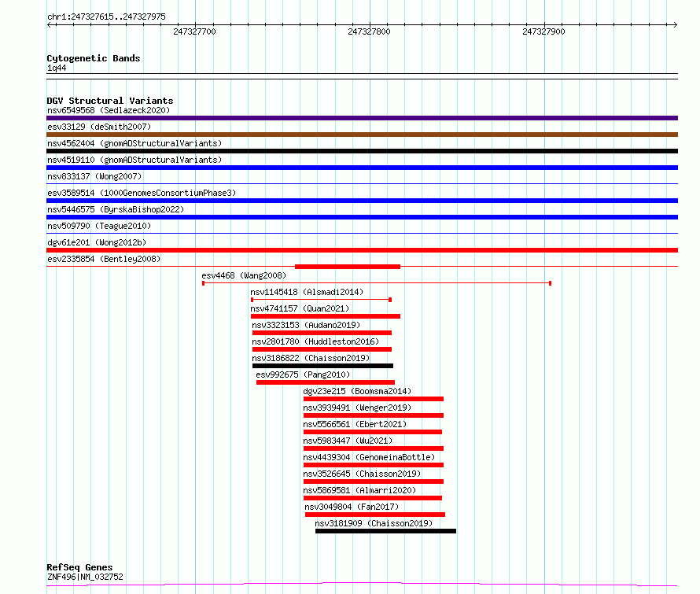
Task: Select nsv4439304 (GenomeinaBottle) label
Action: tap(369, 457)
